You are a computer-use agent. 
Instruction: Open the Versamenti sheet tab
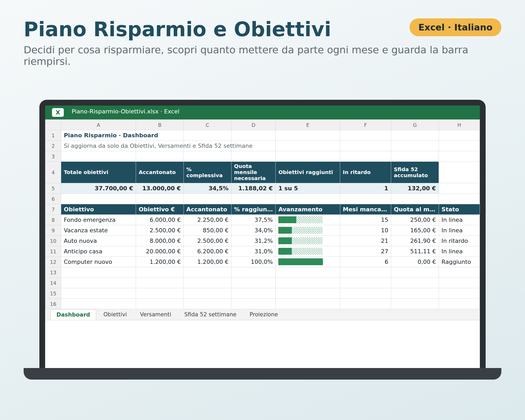pos(155,314)
